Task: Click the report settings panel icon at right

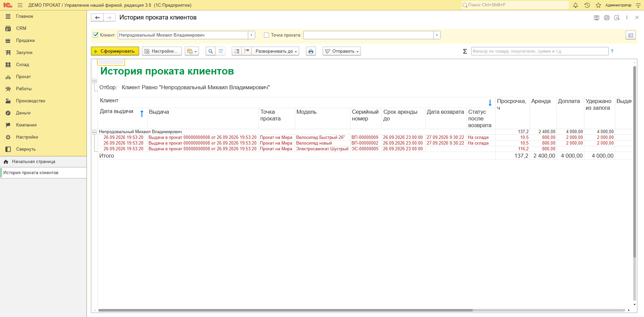Action: coord(631,35)
